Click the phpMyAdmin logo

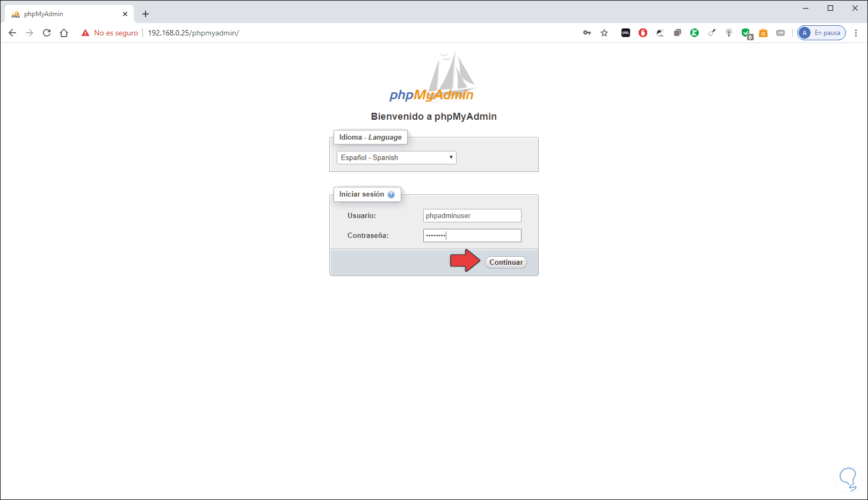(432, 77)
